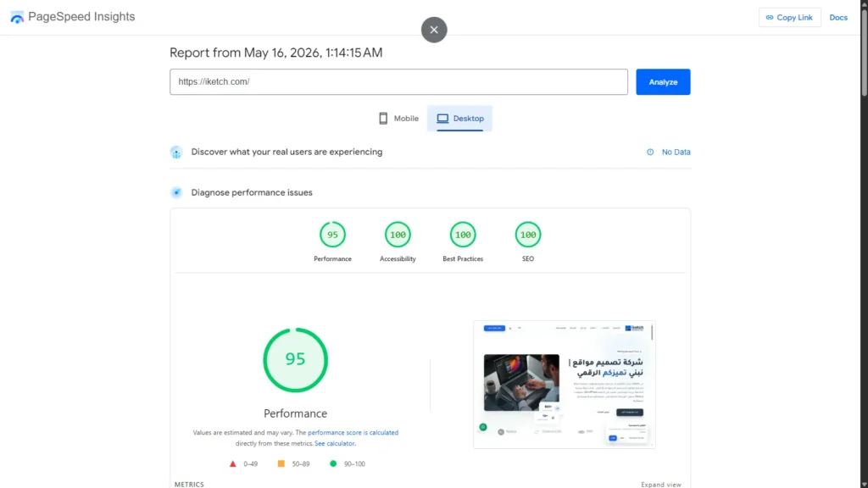Jump to Best Practices score gauge
Screen dimensions: 868x488
[463, 235]
